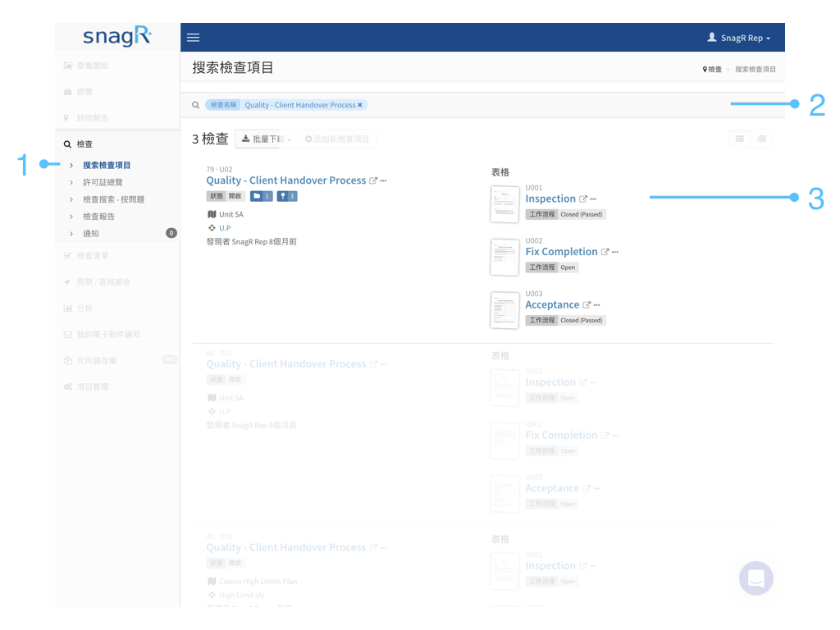The height and width of the screenshot is (630, 840).
Task: Click the U002 Fix Completion thumbnail
Action: 504,257
